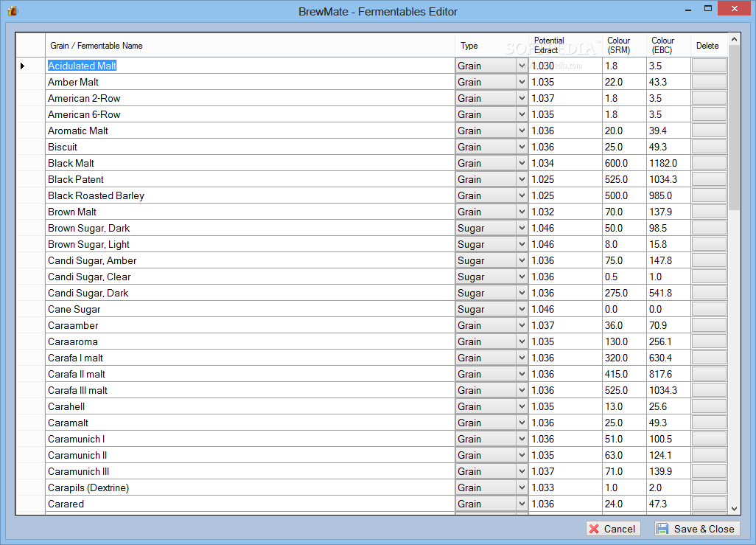756x545 pixels.
Task: Open Type dropdown for Carapils (Dextrine)
Action: pyautogui.click(x=522, y=487)
